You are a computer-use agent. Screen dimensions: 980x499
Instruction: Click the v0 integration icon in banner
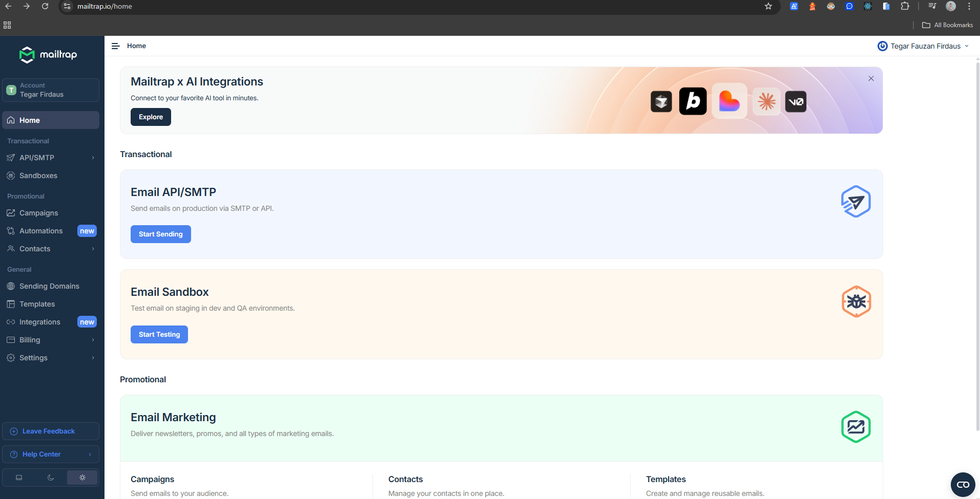coord(796,101)
